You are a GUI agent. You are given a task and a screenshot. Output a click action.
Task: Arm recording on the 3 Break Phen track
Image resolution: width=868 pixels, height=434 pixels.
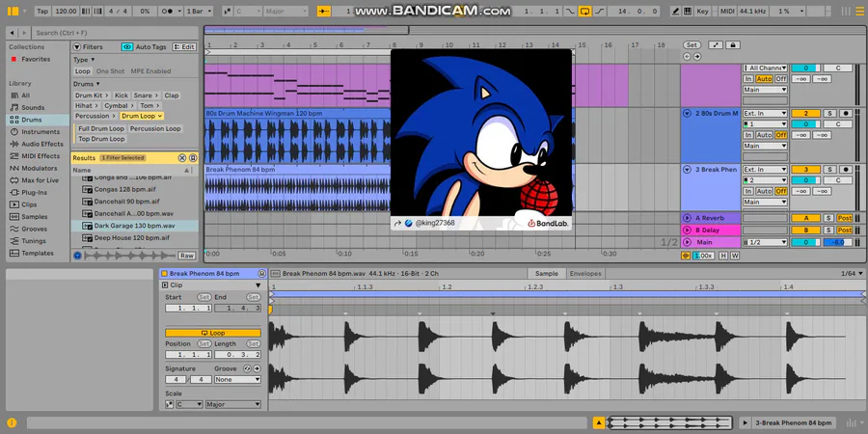[x=845, y=170]
